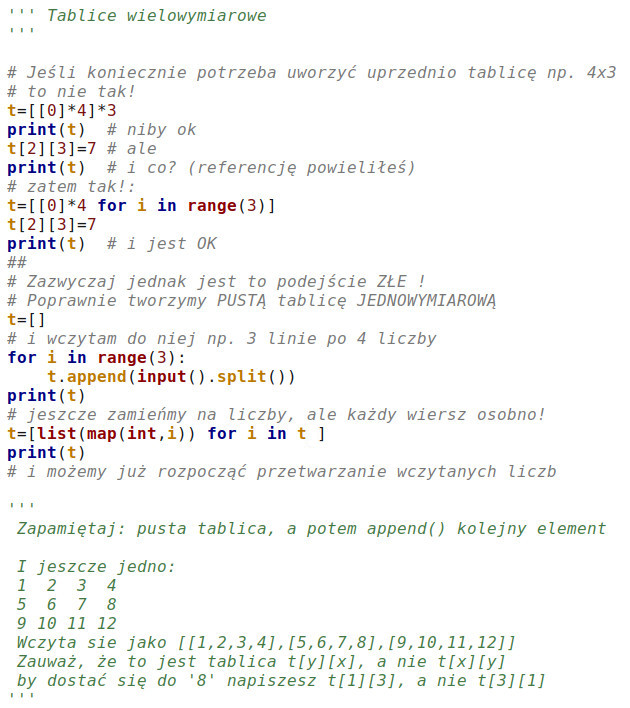Screen dimensions: 630x708
Task: Click the text 'I jeszcze jedno:'
Action: 96,567
